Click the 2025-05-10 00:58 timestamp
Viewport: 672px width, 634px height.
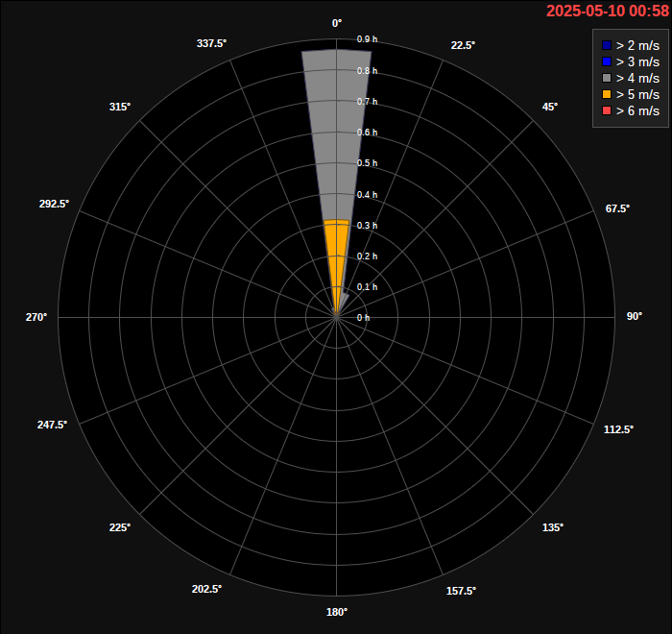tap(608, 11)
